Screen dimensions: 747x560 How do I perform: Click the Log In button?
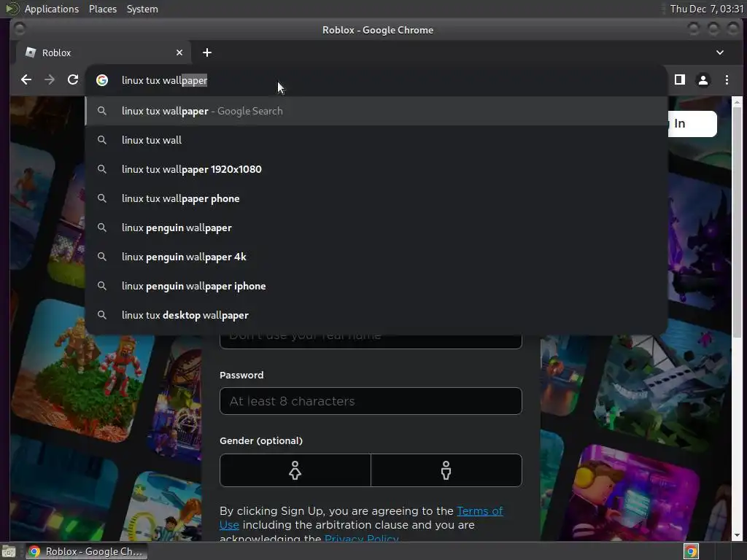point(692,124)
